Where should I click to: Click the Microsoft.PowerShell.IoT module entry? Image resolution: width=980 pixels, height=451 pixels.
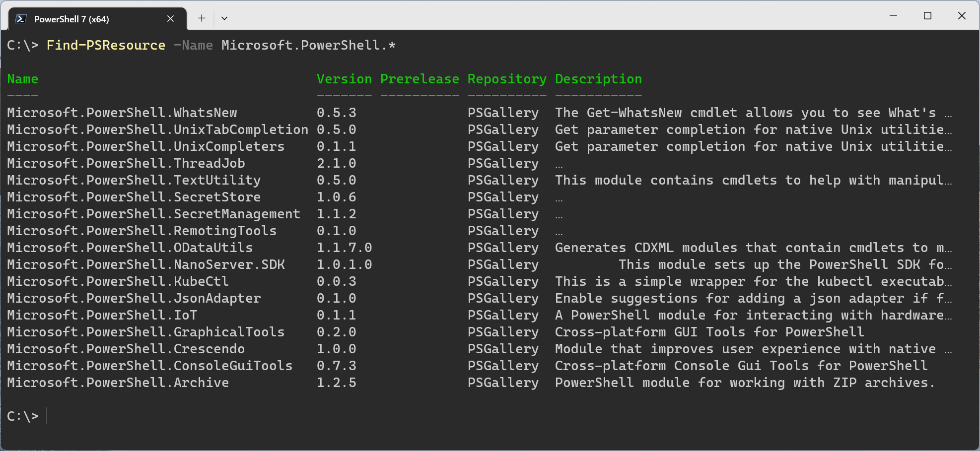click(x=101, y=315)
